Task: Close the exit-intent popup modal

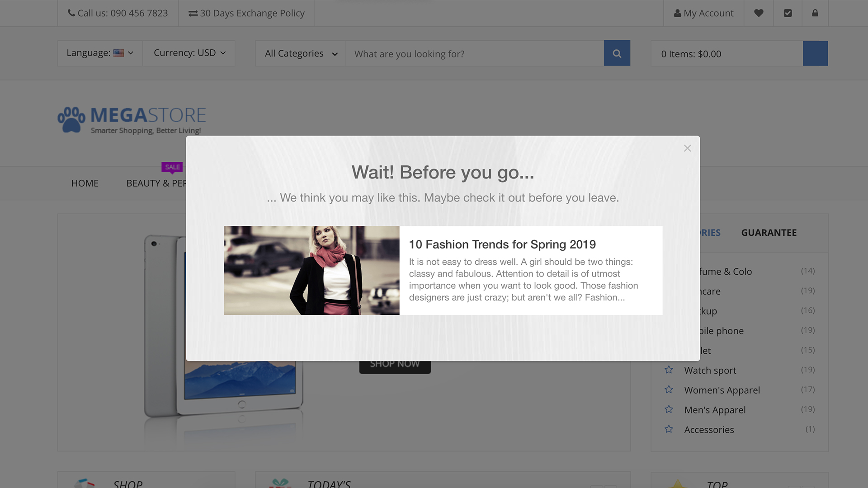Action: (687, 148)
